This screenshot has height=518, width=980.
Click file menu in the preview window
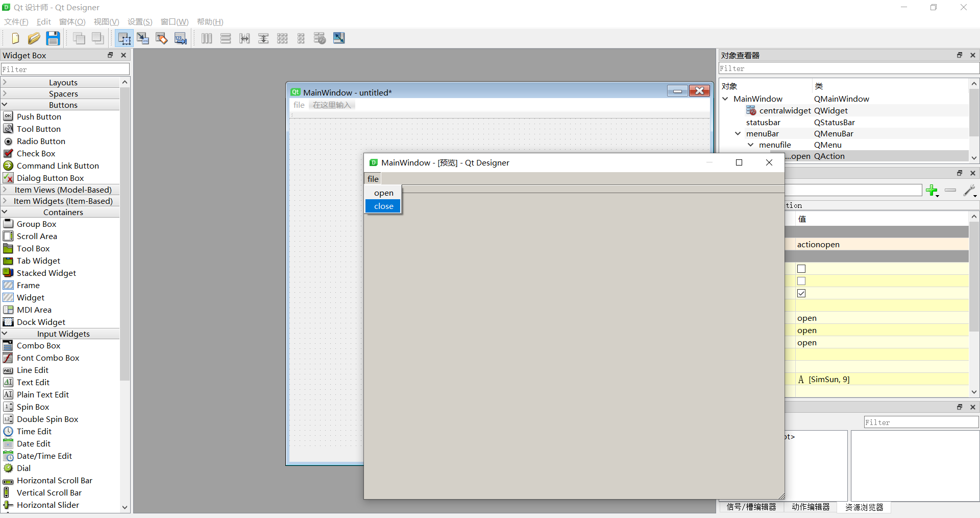pos(373,179)
